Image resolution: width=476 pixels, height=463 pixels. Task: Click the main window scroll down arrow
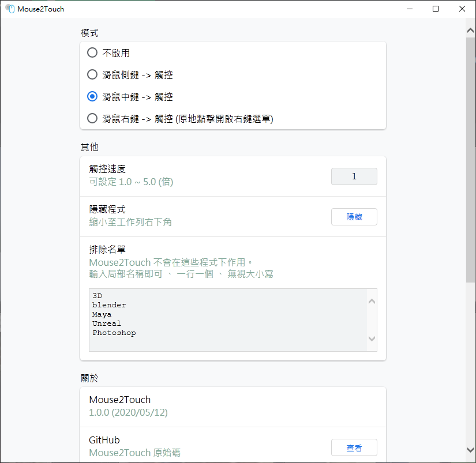471,450
